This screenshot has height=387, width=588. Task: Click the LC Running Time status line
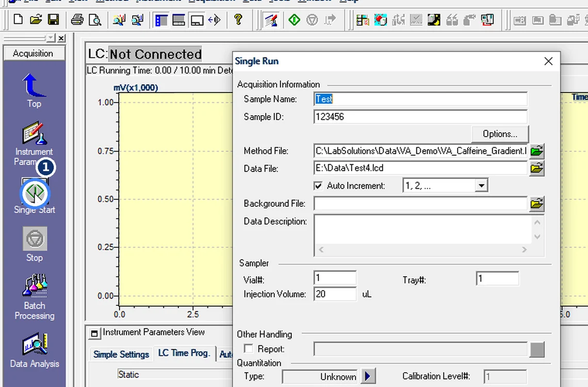click(x=160, y=71)
